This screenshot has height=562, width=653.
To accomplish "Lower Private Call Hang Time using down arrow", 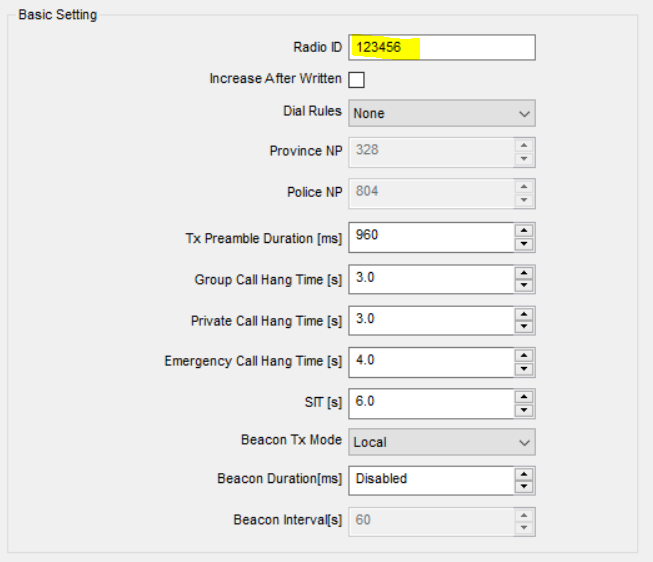I will 524,327.
